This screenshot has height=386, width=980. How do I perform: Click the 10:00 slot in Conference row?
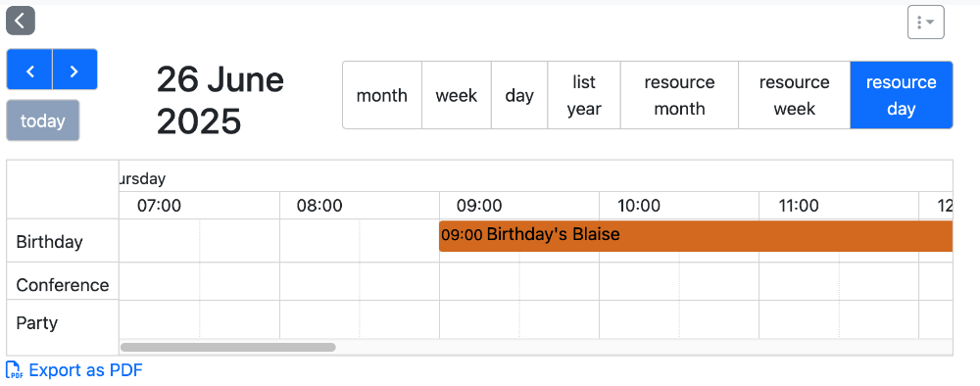coord(639,282)
